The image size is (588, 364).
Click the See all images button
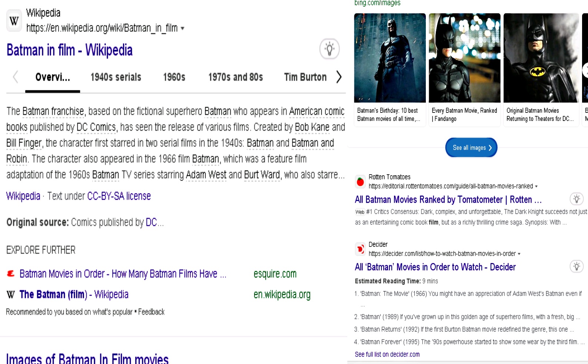tap(471, 148)
